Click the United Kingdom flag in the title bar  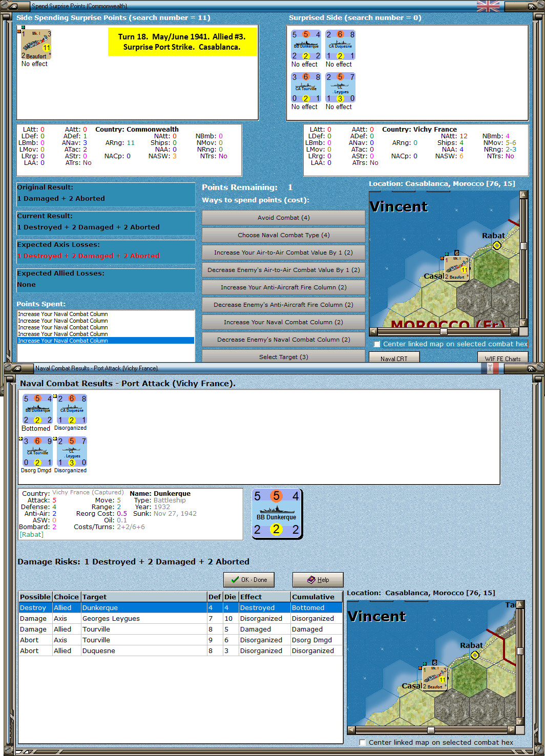(488, 6)
